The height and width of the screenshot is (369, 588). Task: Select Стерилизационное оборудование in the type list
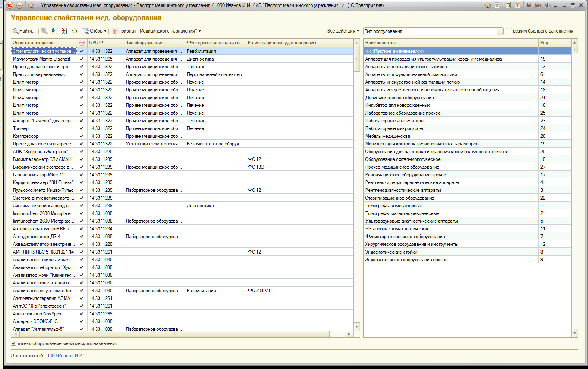coord(400,198)
